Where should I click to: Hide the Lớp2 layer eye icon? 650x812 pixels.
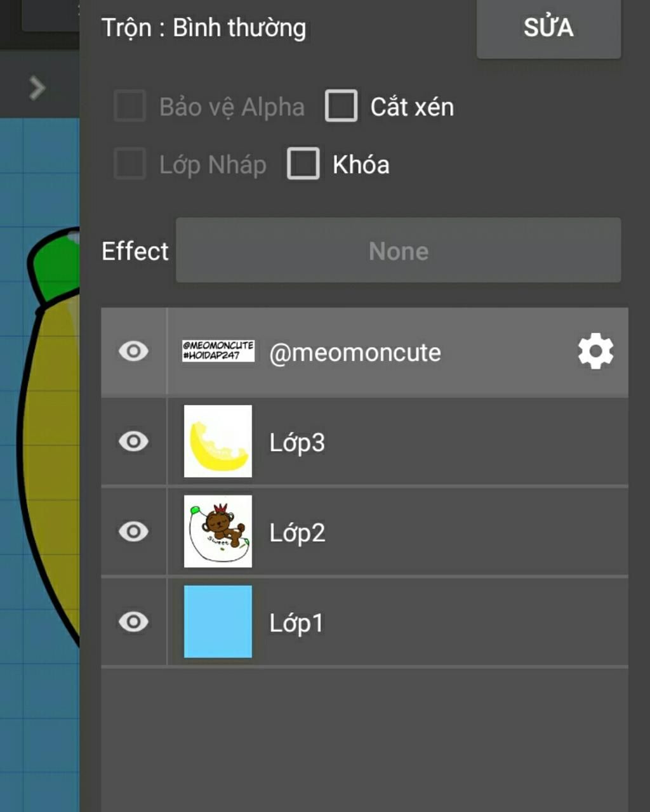(x=133, y=532)
